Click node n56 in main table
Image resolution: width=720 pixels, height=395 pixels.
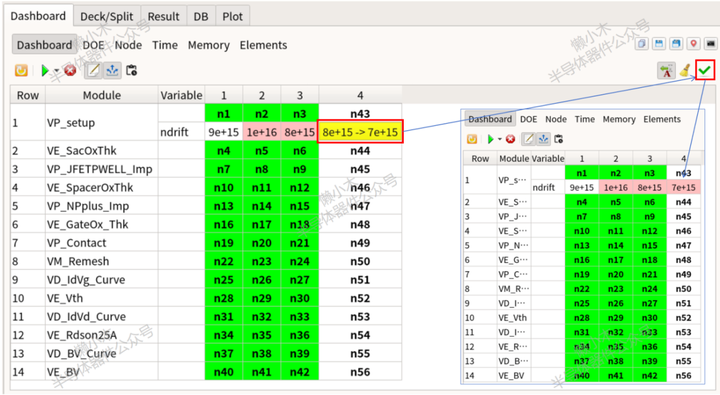point(360,372)
